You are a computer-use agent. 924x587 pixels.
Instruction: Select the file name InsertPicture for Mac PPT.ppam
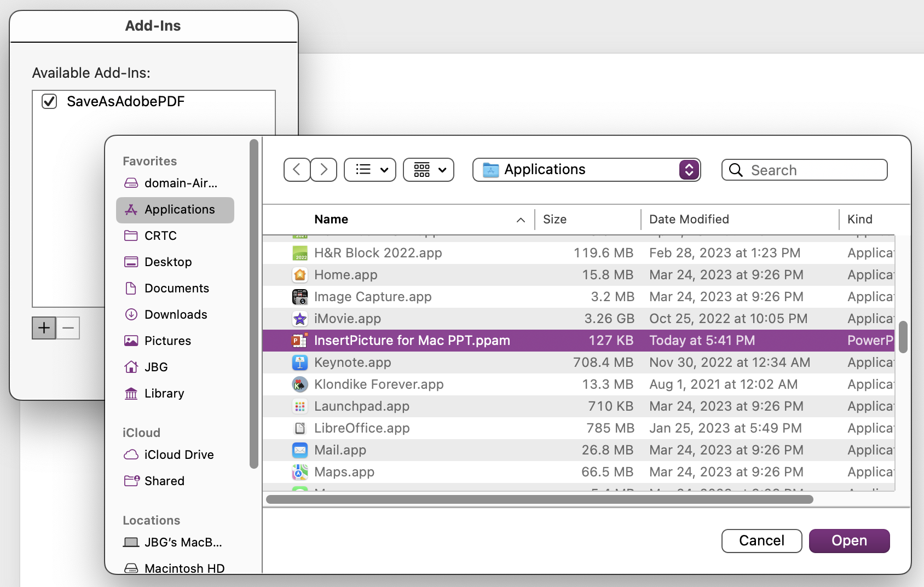tap(412, 341)
